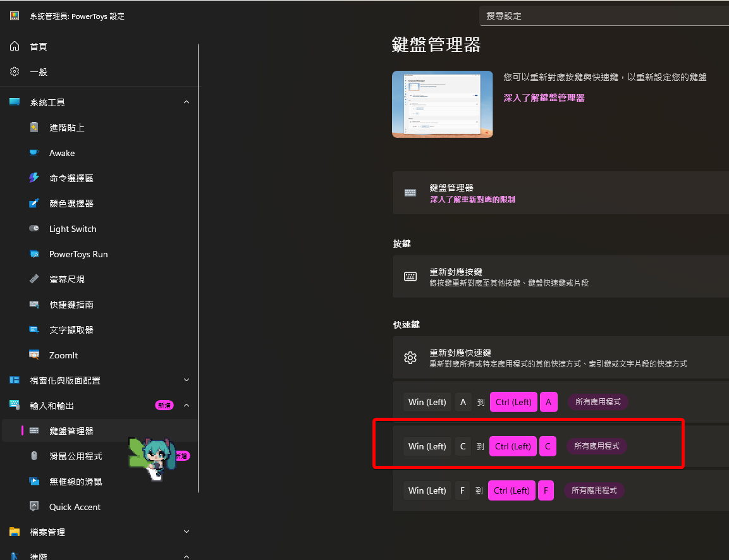The image size is (729, 560).
Task: Open 無框線的滑鼠 icon
Action: click(34, 481)
